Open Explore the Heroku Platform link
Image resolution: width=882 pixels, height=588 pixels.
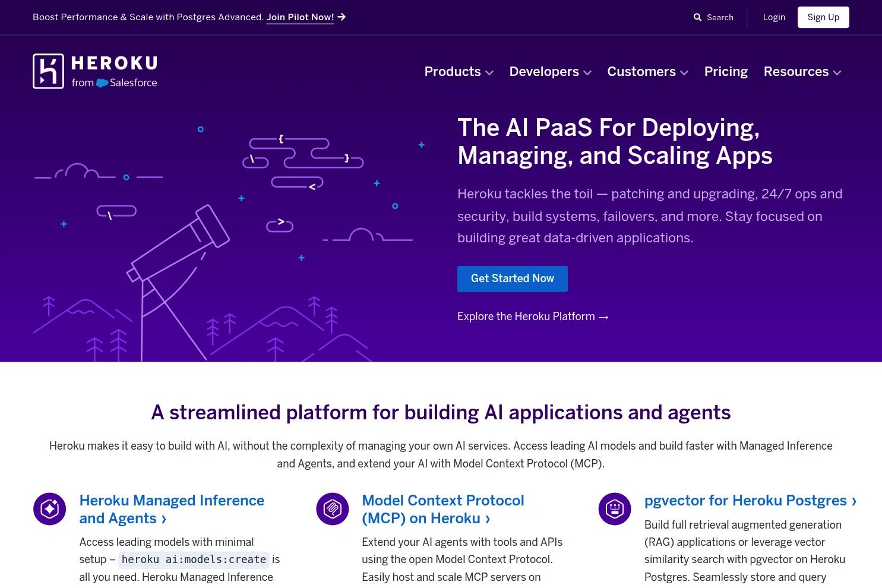pyautogui.click(x=533, y=317)
